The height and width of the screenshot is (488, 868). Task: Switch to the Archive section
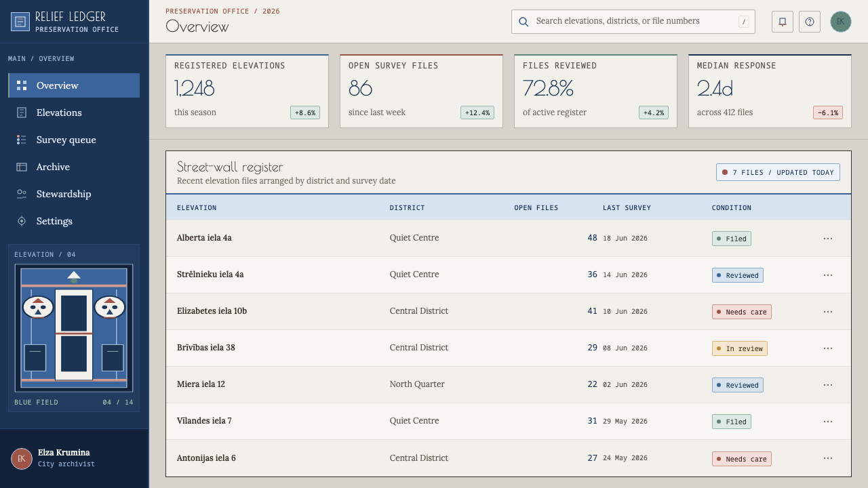coord(74,167)
